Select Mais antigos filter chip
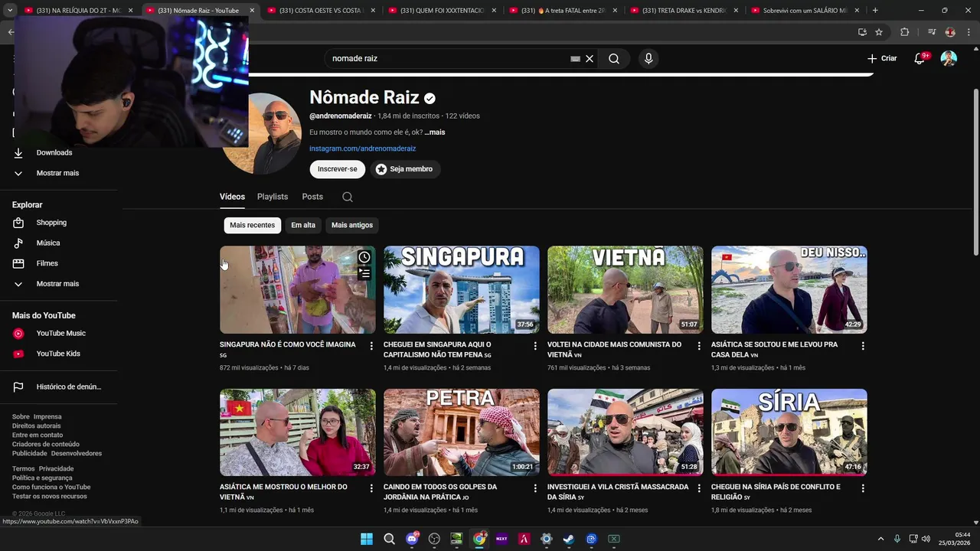Image resolution: width=980 pixels, height=551 pixels. pyautogui.click(x=352, y=225)
